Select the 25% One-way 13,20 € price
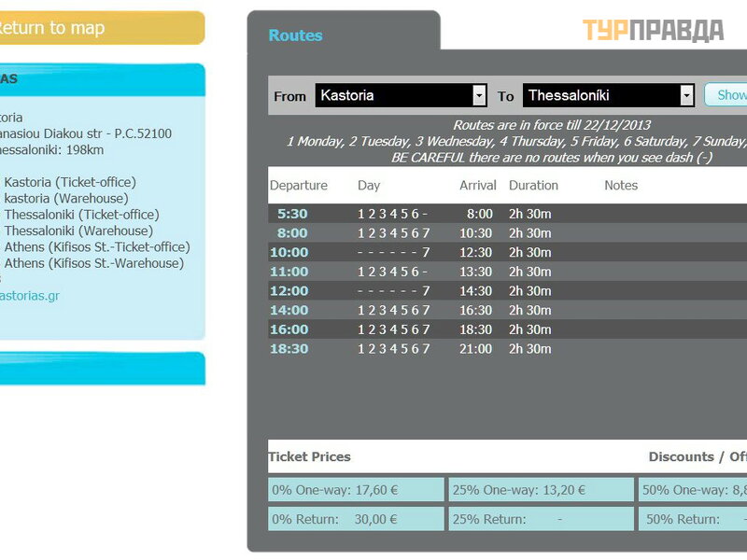Screen dimensions: 747x560 click(540, 490)
